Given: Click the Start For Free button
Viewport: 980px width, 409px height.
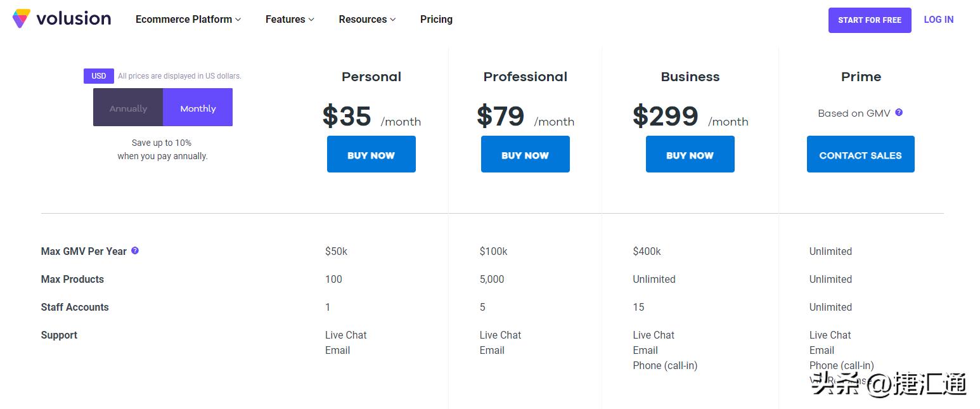Looking at the screenshot, I should click(869, 20).
